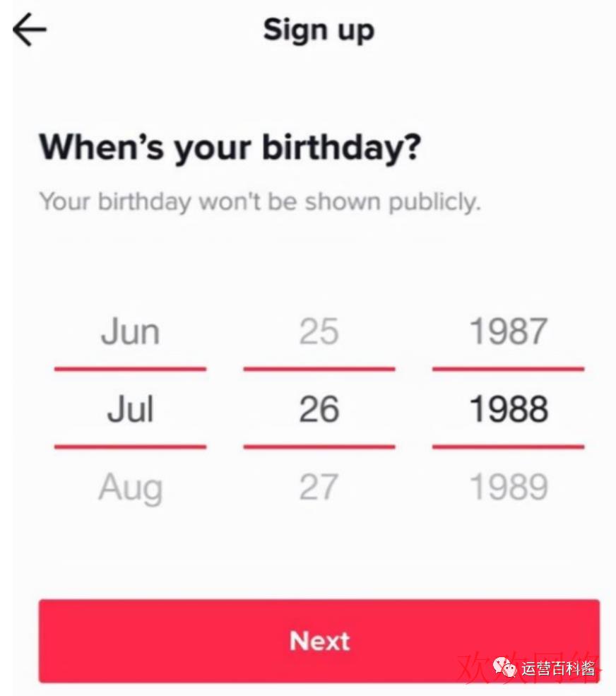Pick year 1989 in year picker
Viewport: 616px width, 696px height.
coord(509,487)
